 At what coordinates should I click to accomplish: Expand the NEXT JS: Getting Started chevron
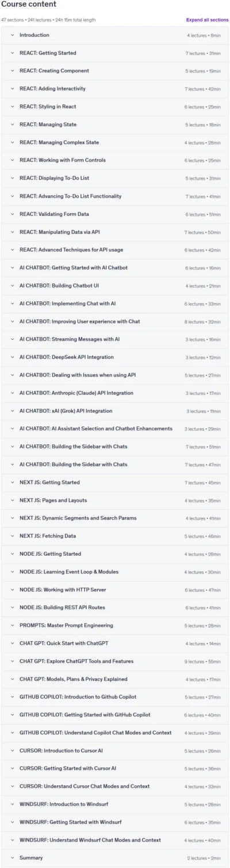pyautogui.click(x=11, y=483)
